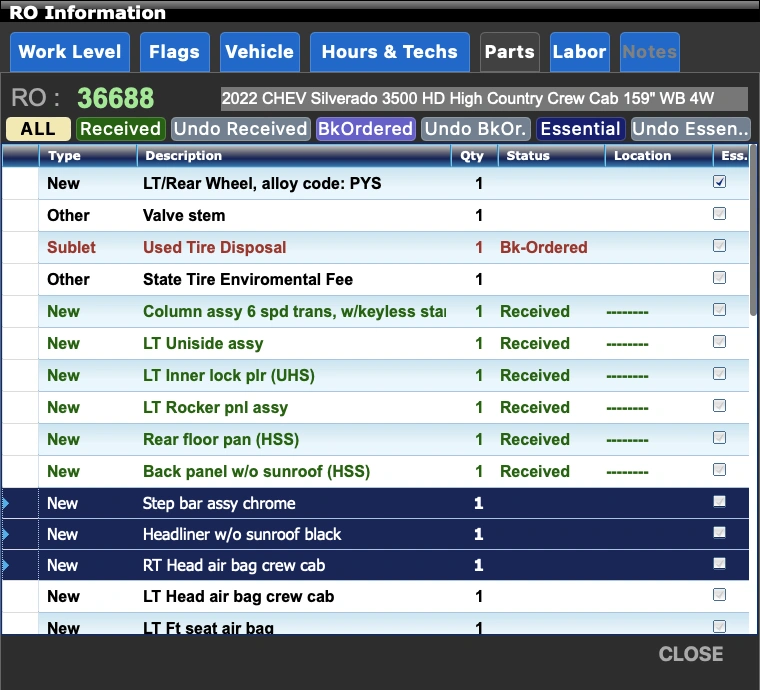Toggle Essential checkbox for Used Tire Disposal

coord(719,246)
